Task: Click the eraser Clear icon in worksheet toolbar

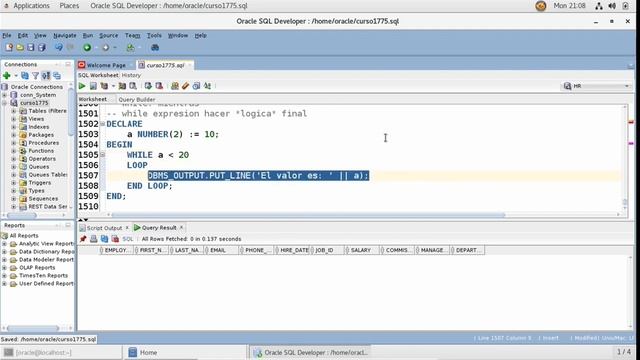Action: 185,86
